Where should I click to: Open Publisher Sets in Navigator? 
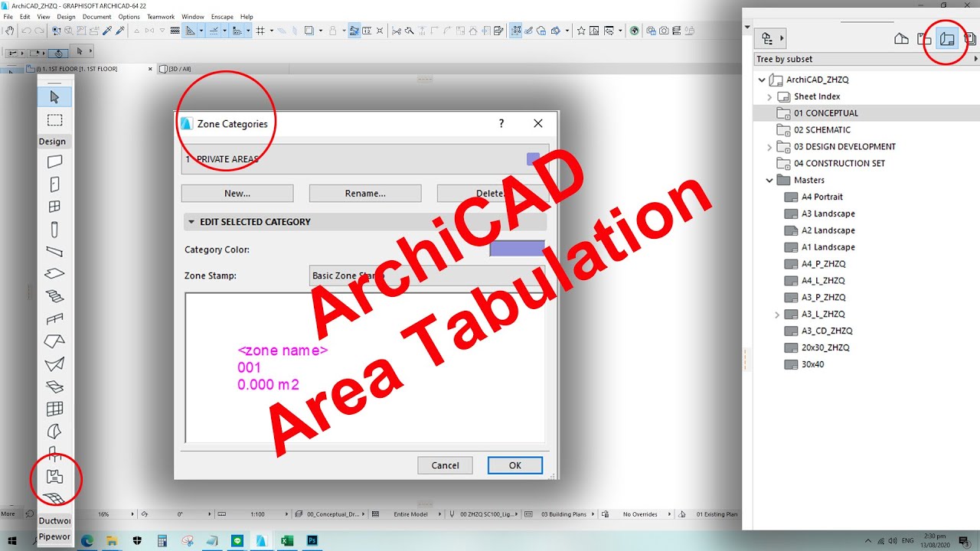point(970,38)
